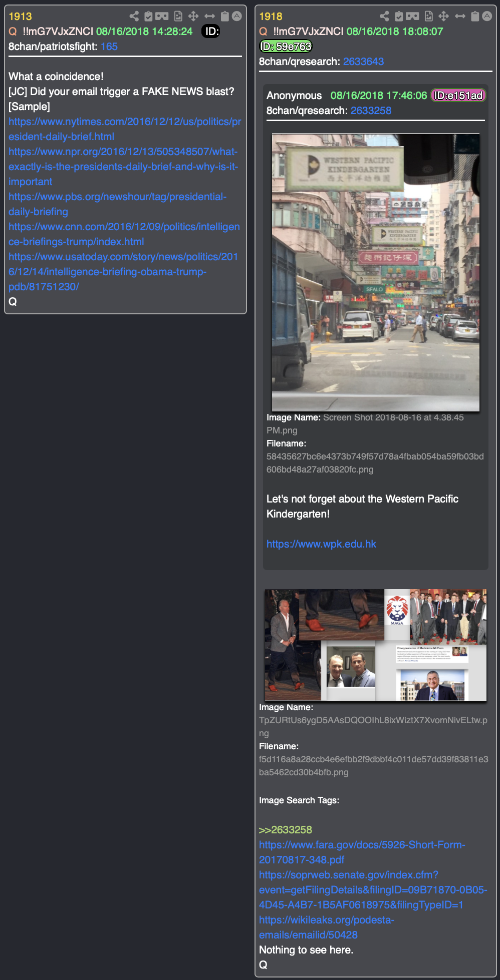The height and width of the screenshot is (980, 500).
Task: Open the wikileaks.org podesta-emails link
Action: 327,927
